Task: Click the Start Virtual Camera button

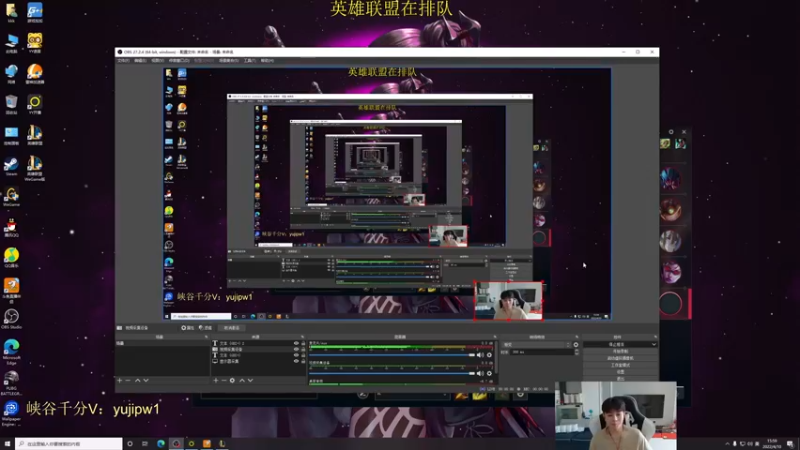Action: click(620, 358)
